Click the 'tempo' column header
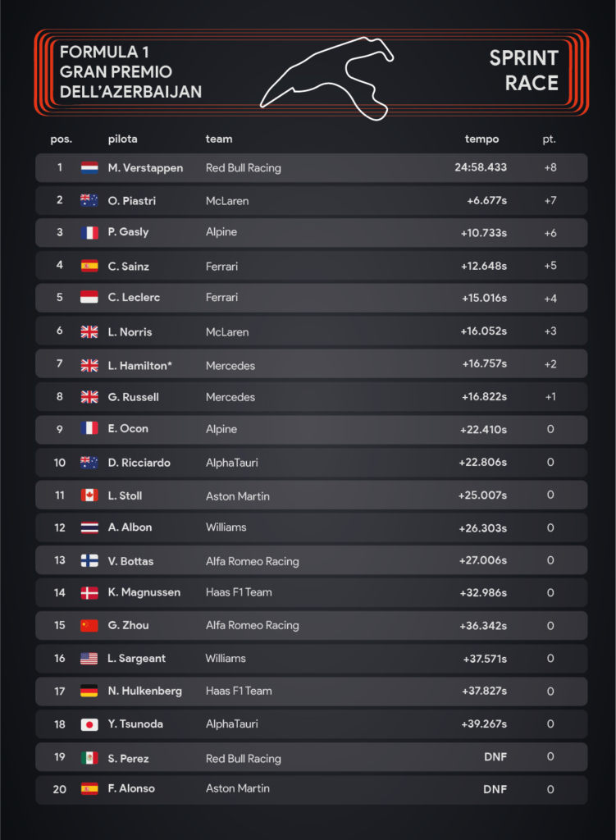This screenshot has width=616, height=840. [481, 139]
